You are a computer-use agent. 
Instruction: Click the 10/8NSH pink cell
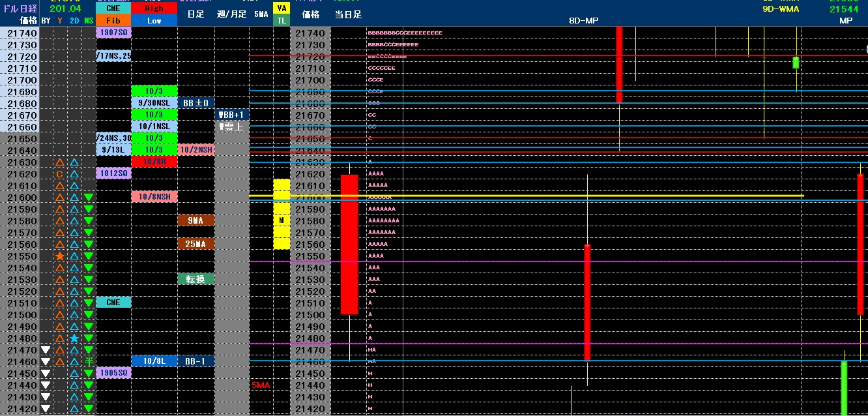coord(154,197)
